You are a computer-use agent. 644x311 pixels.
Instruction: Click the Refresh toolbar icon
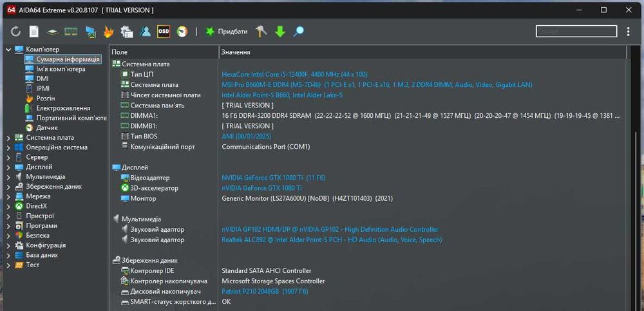pos(15,31)
